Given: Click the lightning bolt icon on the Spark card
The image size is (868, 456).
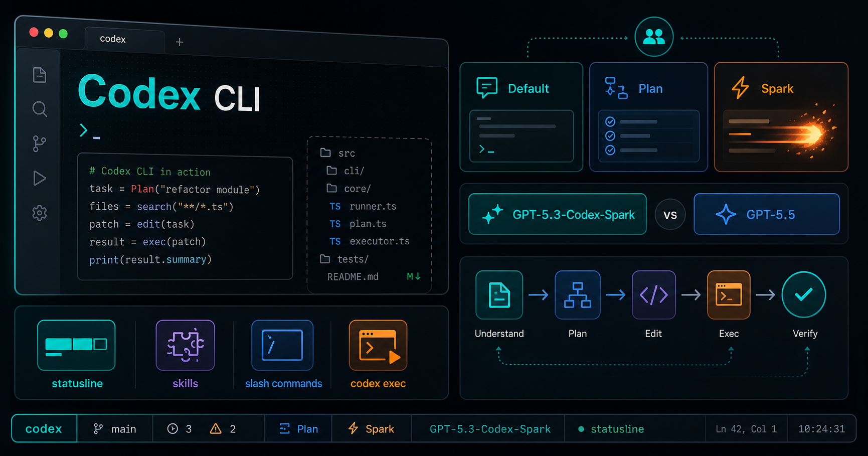Looking at the screenshot, I should click(740, 88).
